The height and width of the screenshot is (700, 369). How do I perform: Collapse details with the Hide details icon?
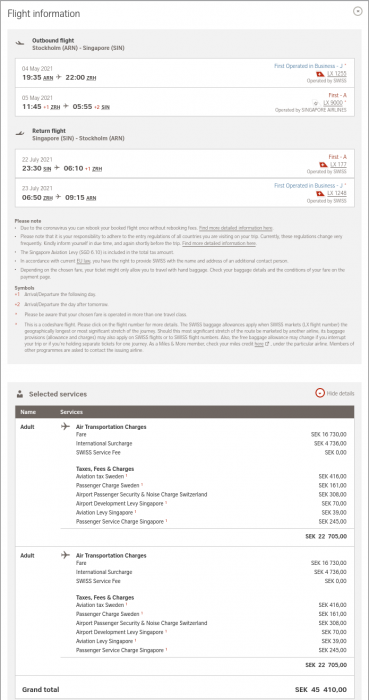click(320, 393)
